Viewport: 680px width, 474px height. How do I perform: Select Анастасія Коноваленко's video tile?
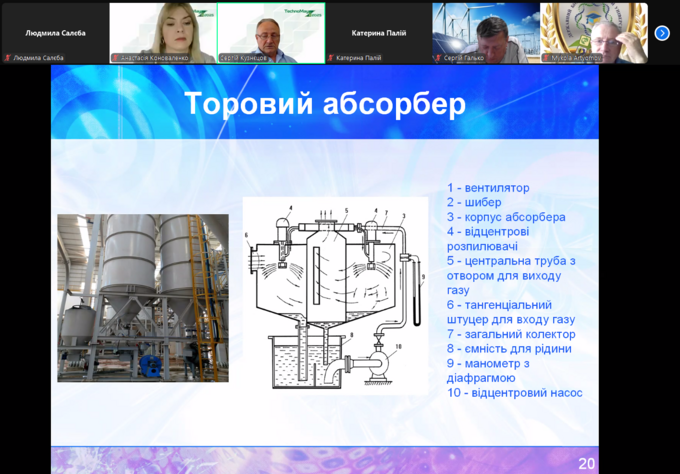click(x=162, y=30)
